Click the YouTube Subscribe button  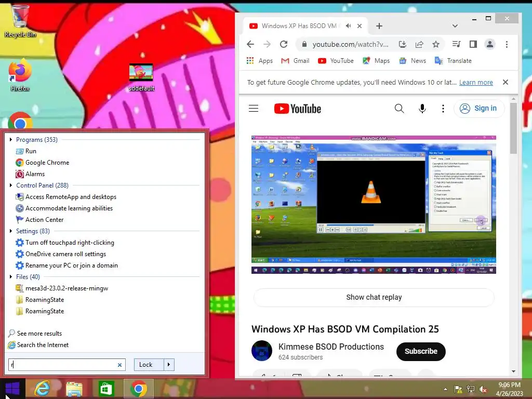coord(421,352)
